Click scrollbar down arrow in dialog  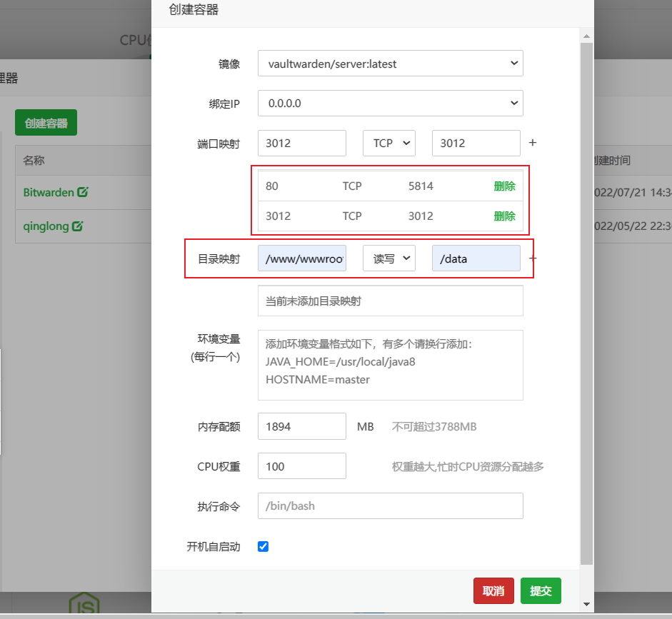click(587, 604)
